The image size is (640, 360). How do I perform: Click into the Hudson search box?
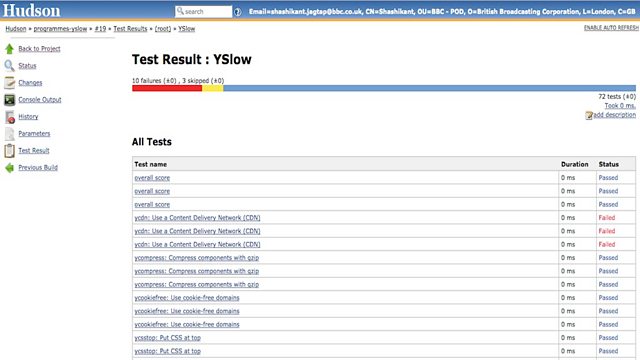tap(203, 11)
